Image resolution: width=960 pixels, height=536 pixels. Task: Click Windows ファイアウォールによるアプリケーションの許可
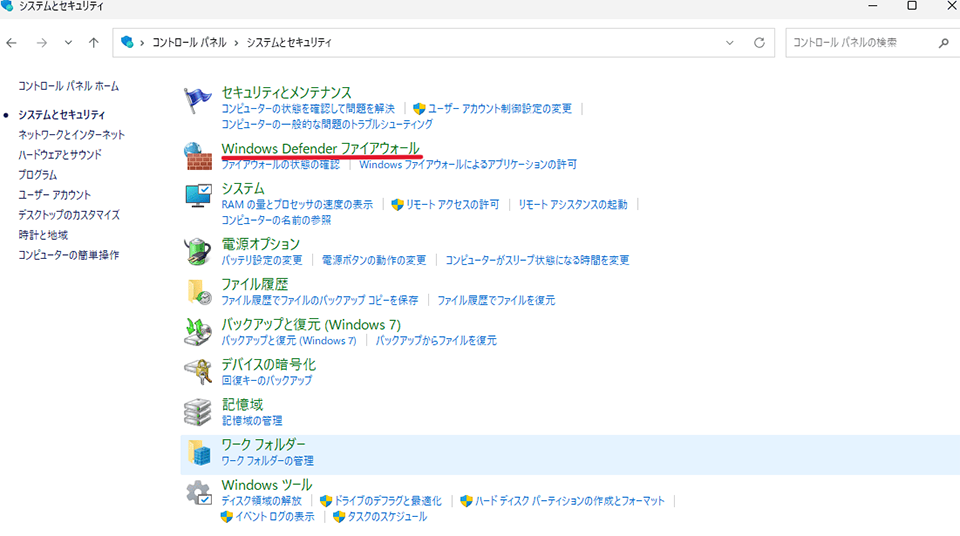[x=468, y=164]
